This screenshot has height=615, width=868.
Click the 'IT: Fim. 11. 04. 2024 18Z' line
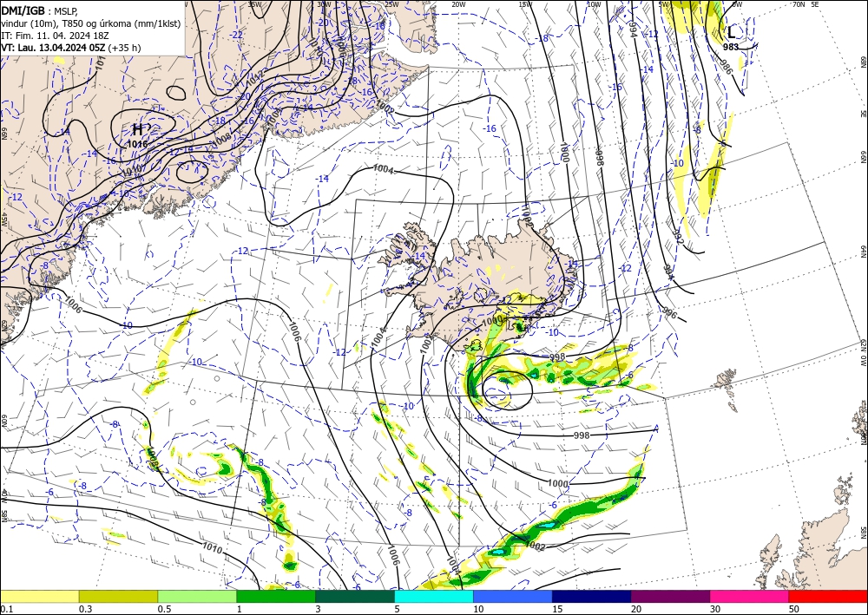click(x=55, y=36)
